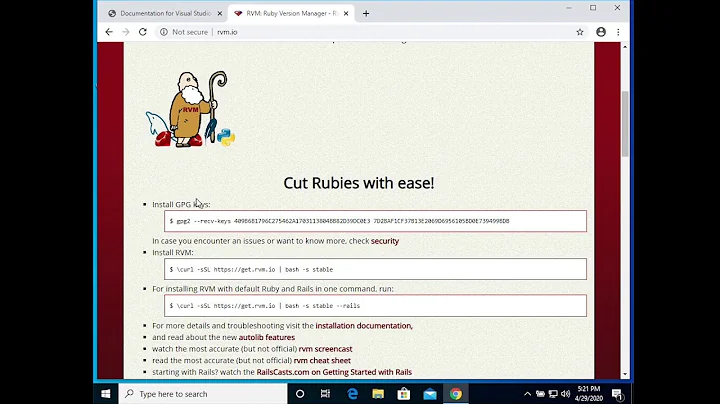The height and width of the screenshot is (404, 720).
Task: Click the scrollbar up arrow
Action: click(625, 47)
